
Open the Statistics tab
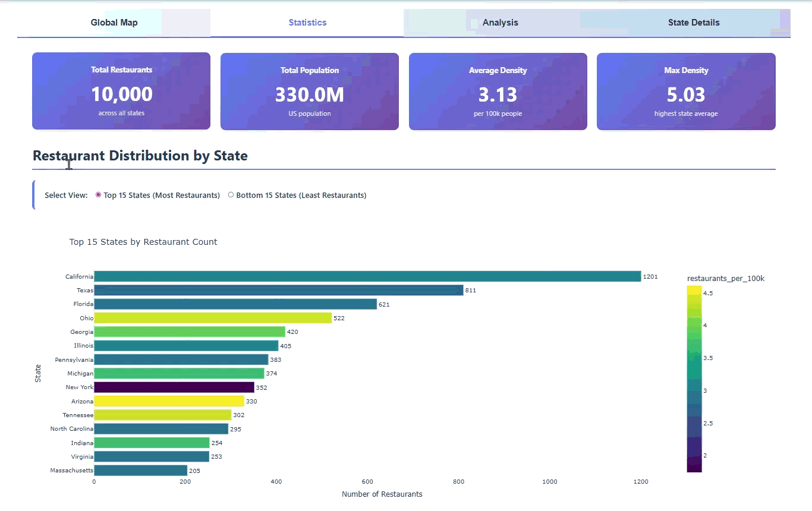[307, 23]
